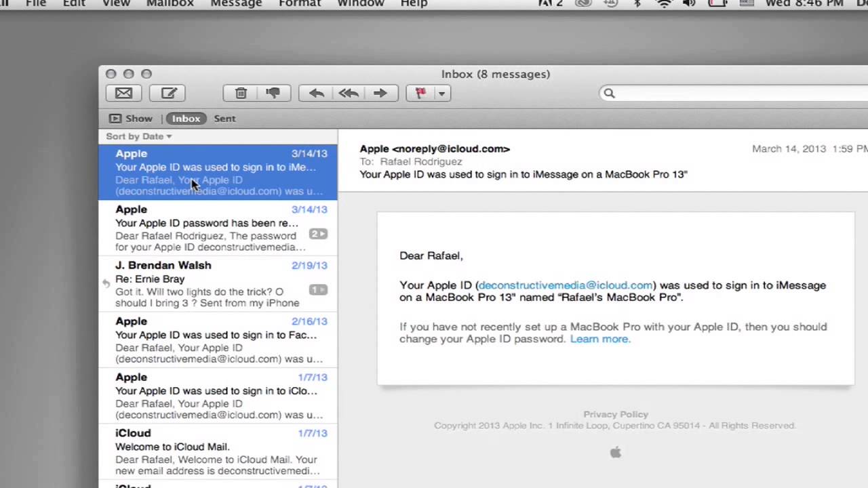
Task: Click recipient Rafael Rodriguez in To field
Action: (x=421, y=161)
